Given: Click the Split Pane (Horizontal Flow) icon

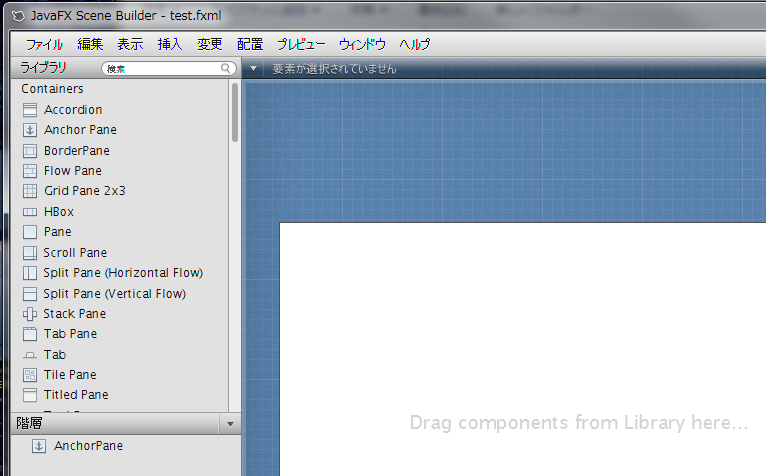Looking at the screenshot, I should click(30, 273).
